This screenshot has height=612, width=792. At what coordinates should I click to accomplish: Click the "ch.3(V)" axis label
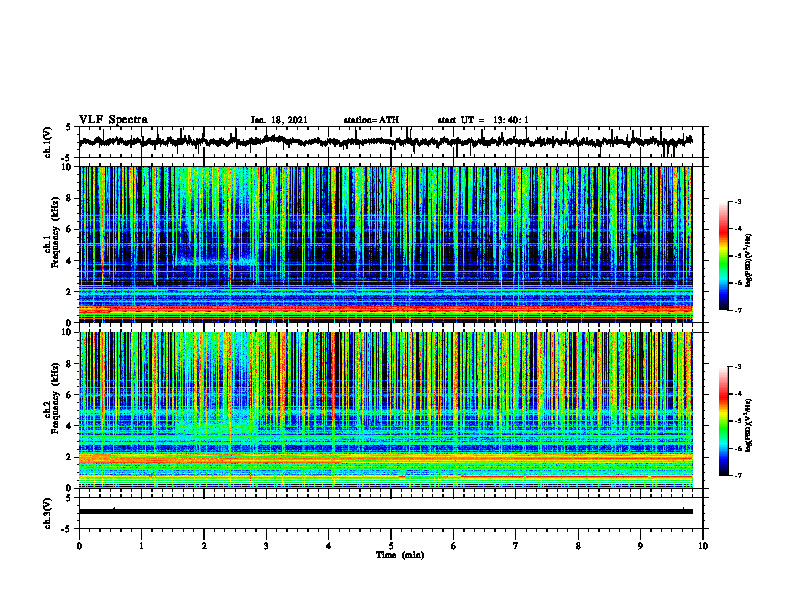pos(48,513)
